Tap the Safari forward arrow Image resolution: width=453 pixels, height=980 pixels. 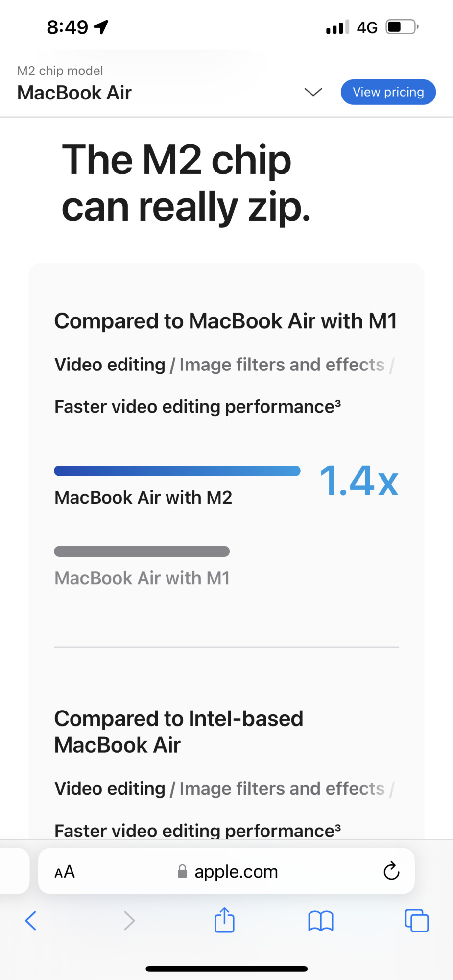[129, 921]
